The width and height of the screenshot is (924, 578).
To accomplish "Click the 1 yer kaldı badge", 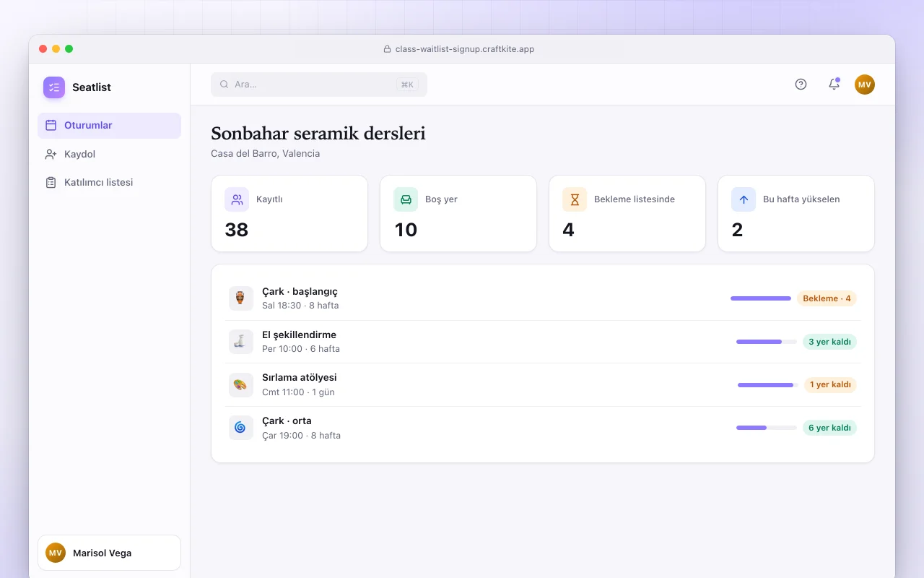I will 830,384.
